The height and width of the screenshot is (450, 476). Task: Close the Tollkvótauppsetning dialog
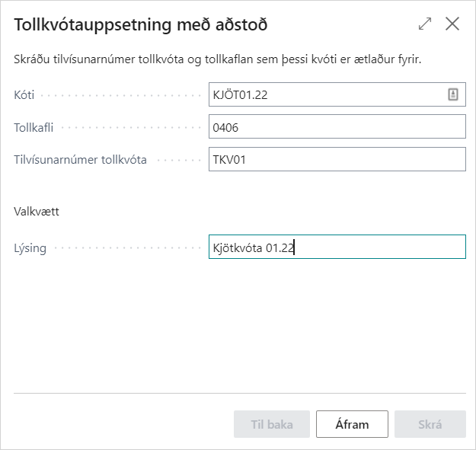tap(452, 24)
